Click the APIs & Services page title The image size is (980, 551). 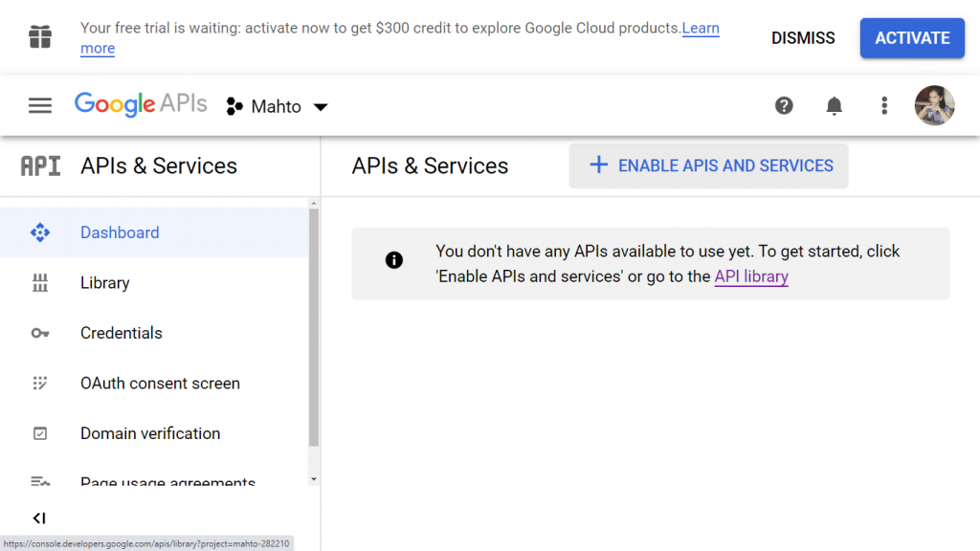coord(430,166)
